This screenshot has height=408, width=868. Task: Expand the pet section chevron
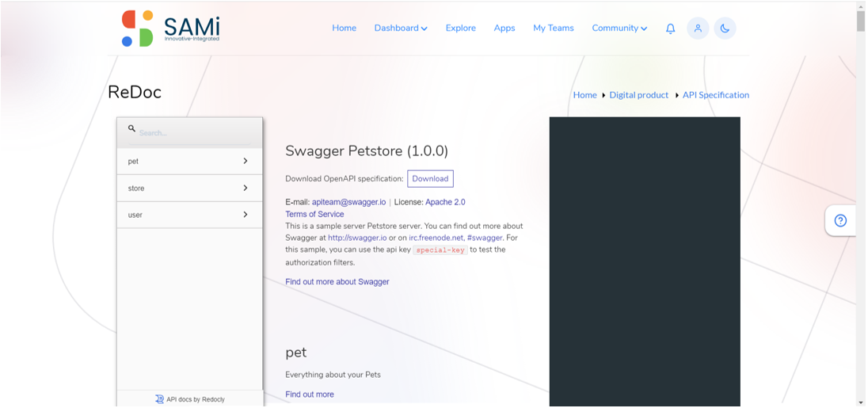pos(246,161)
